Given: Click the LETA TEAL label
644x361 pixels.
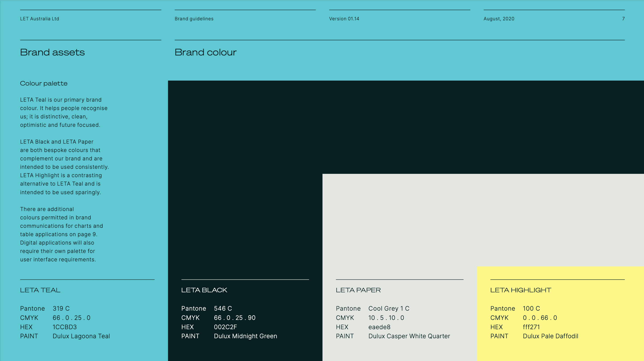Looking at the screenshot, I should pyautogui.click(x=40, y=290).
